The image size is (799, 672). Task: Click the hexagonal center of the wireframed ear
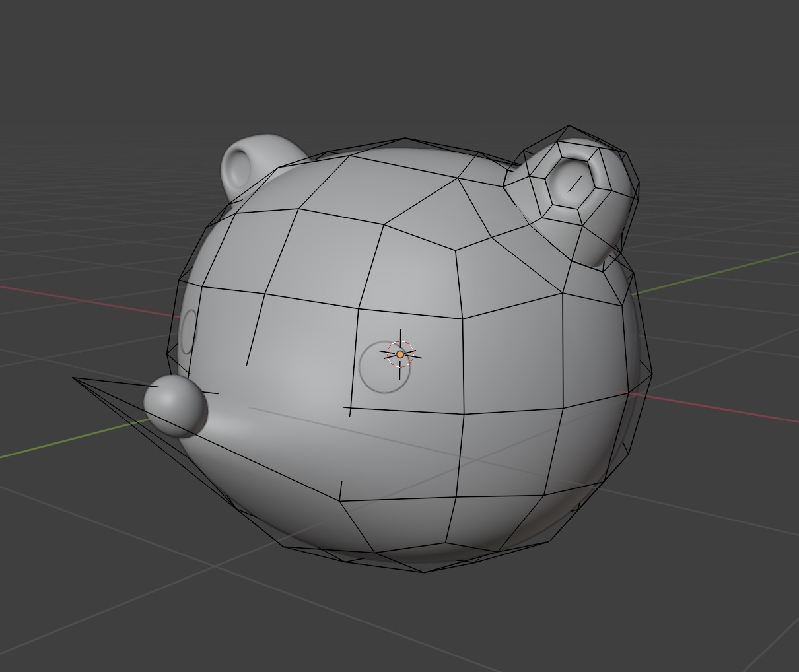(573, 180)
